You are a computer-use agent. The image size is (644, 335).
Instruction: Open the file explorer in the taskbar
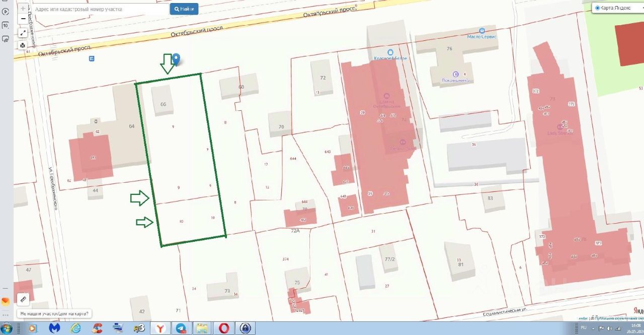tap(202, 328)
